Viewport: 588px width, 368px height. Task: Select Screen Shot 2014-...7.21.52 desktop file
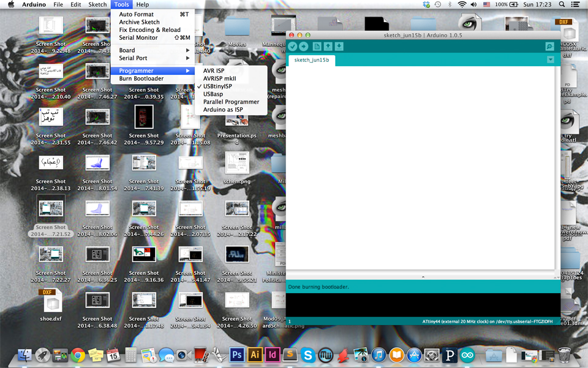coord(51,216)
